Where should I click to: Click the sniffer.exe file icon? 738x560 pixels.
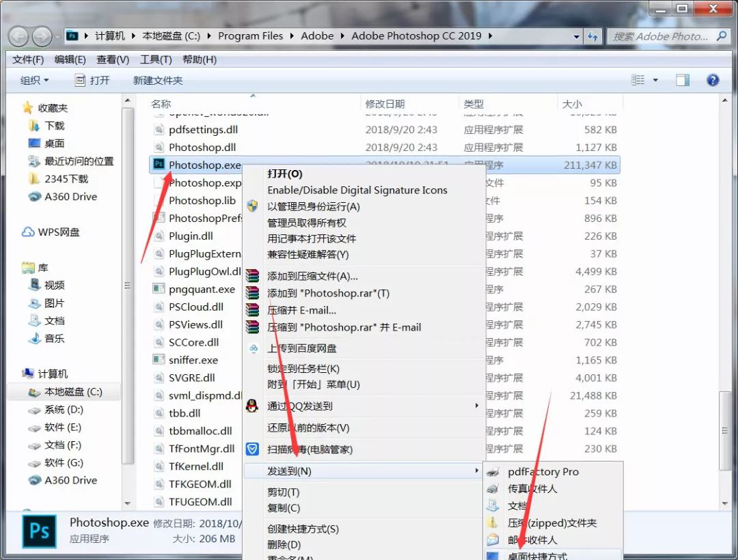(x=159, y=360)
